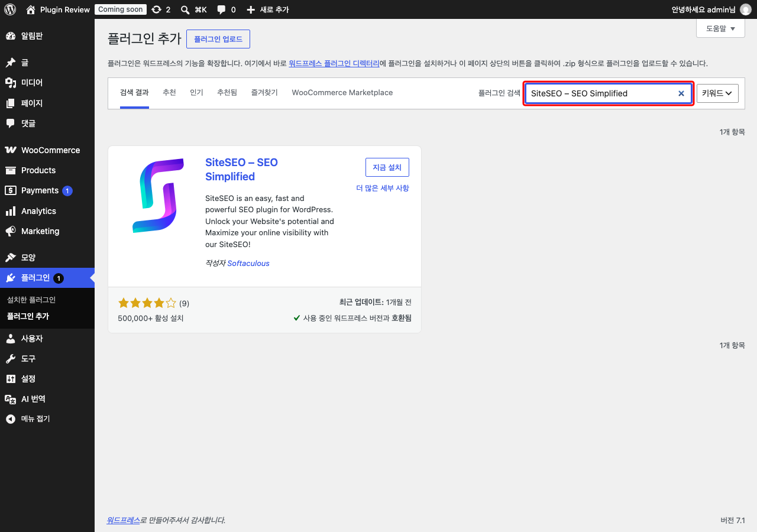
Task: Open the Plugin Review site home icon
Action: (x=31, y=9)
